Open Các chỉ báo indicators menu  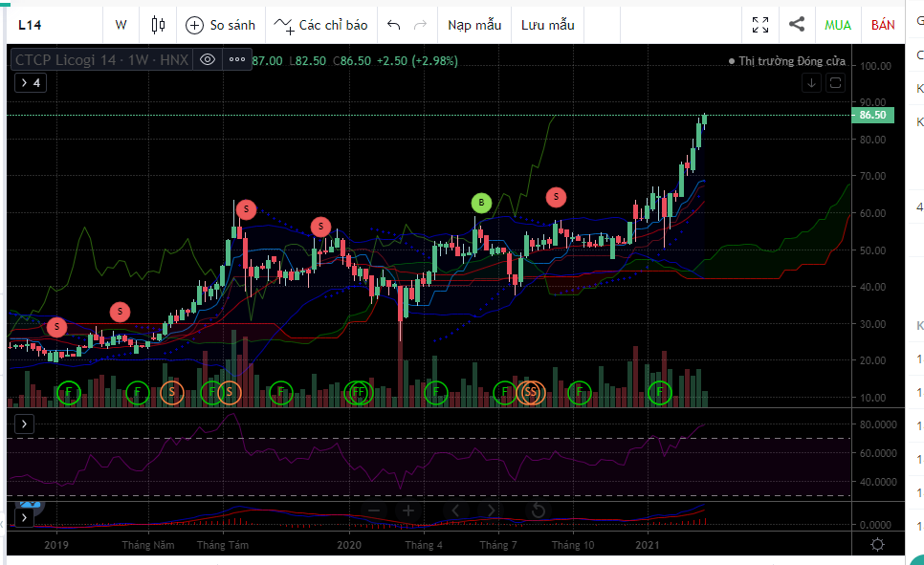point(320,25)
